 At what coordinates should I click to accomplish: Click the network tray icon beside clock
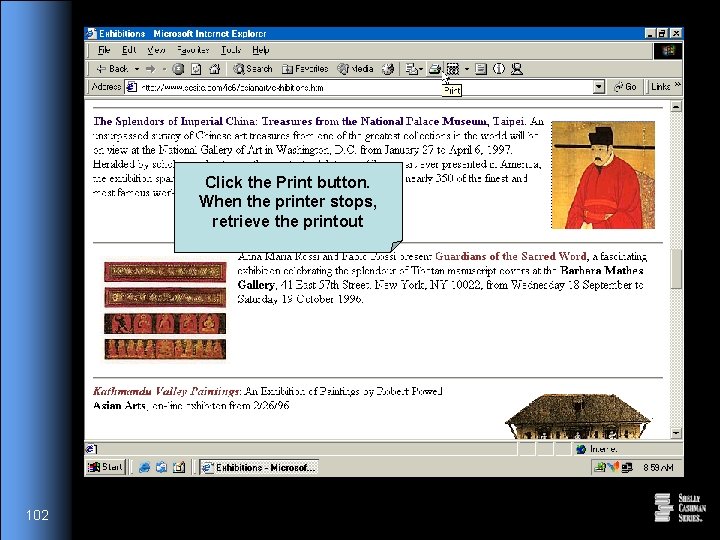point(627,467)
